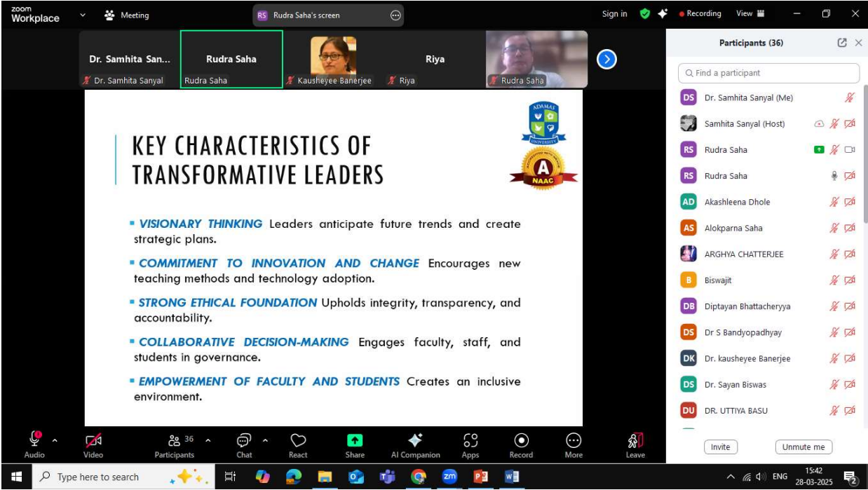Open the React emoji menu
Image resolution: width=868 pixels, height=490 pixels.
[298, 445]
